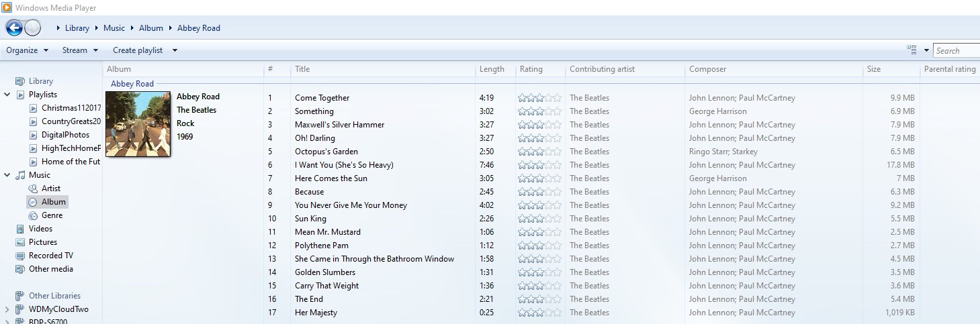Image resolution: width=980 pixels, height=324 pixels.
Task: Collapse the Playlists tree node
Action: (7, 95)
